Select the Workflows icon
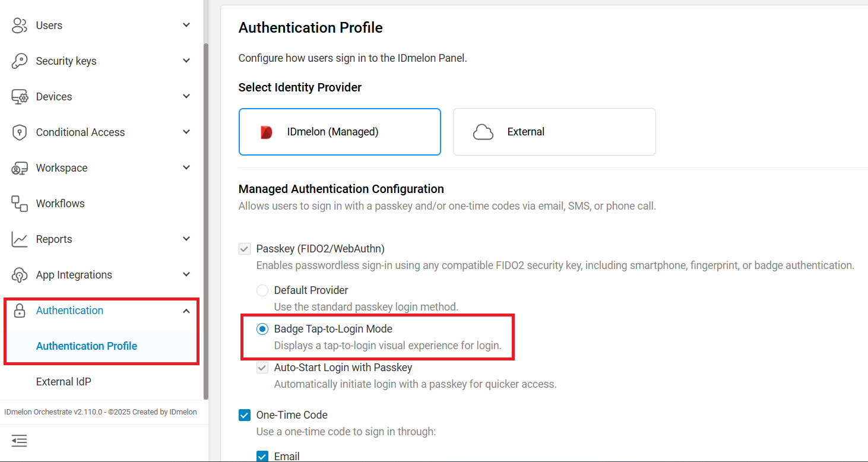Image resolution: width=868 pixels, height=462 pixels. [x=18, y=203]
